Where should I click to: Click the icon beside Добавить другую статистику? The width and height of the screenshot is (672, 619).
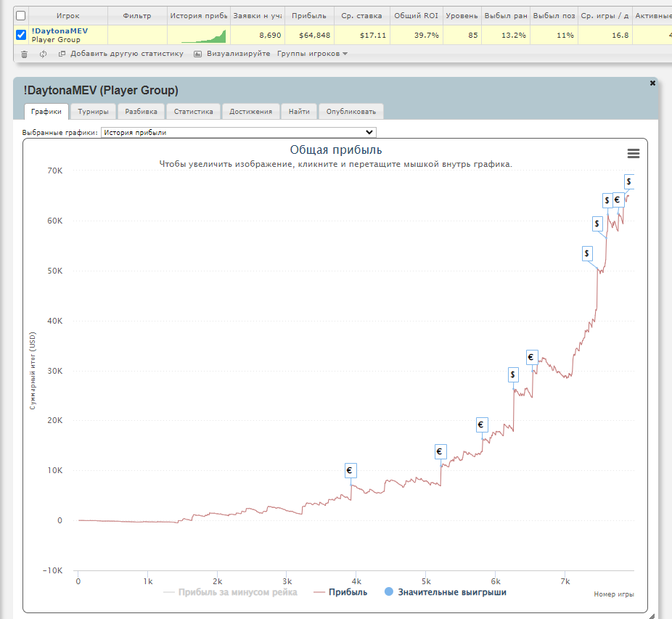[x=62, y=54]
